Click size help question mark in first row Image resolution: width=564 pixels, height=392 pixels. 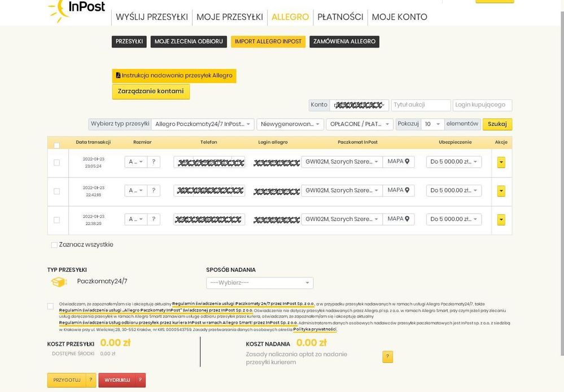(154, 162)
